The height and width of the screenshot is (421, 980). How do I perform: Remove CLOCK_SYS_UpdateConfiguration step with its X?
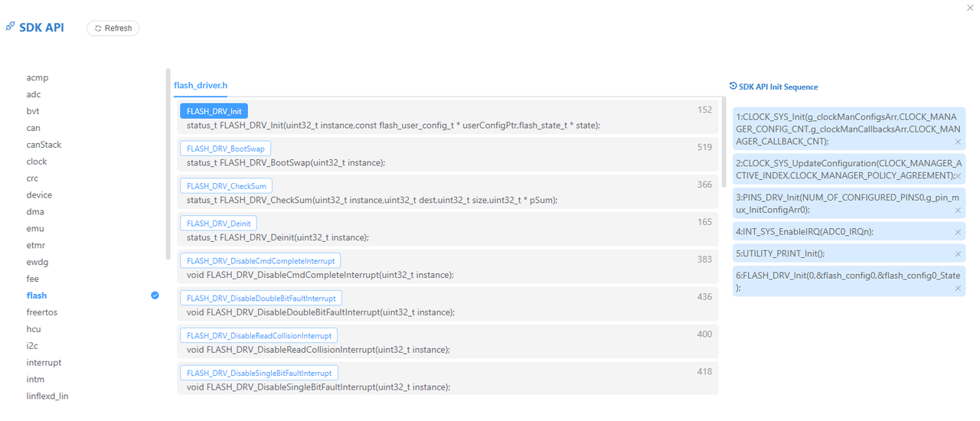[958, 176]
